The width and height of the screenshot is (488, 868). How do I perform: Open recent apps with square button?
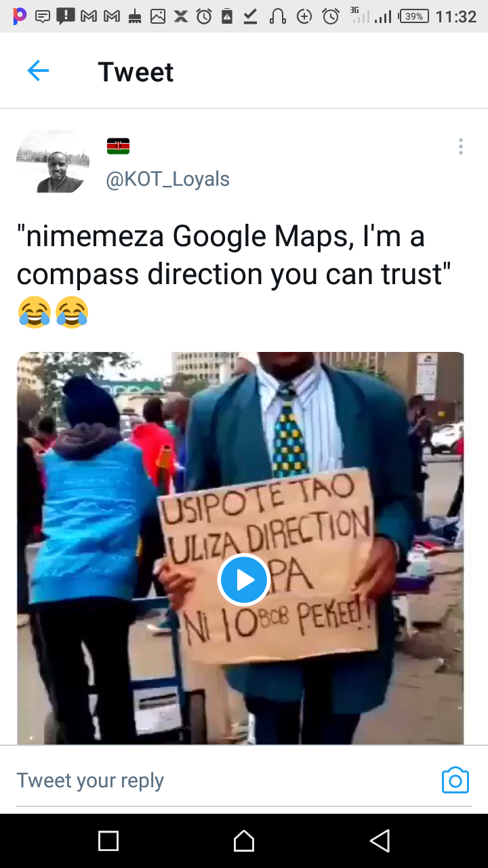tap(108, 841)
